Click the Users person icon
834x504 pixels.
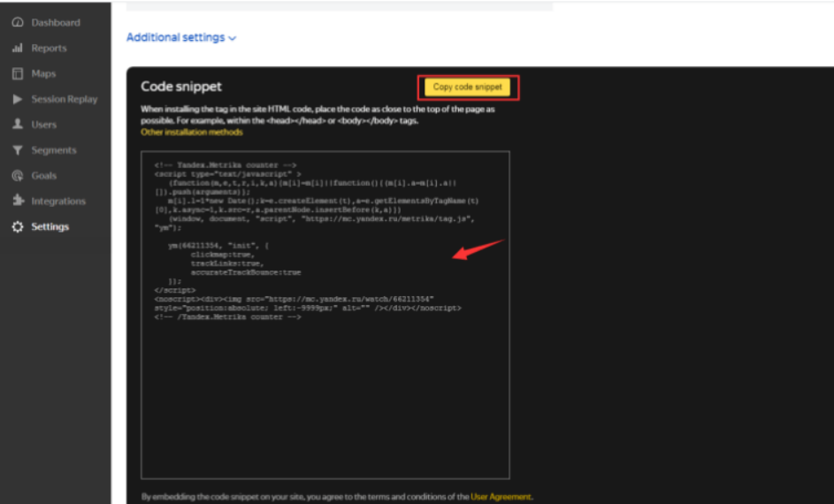click(18, 125)
